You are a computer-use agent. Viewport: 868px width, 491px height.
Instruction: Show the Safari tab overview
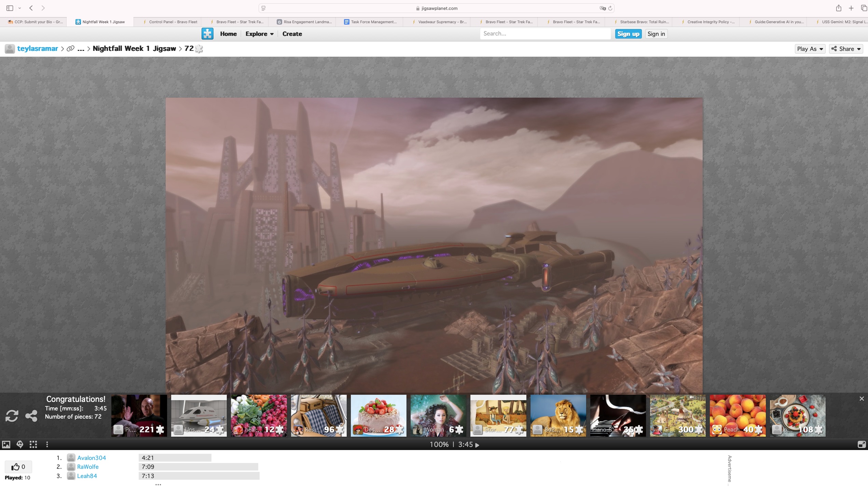[864, 8]
